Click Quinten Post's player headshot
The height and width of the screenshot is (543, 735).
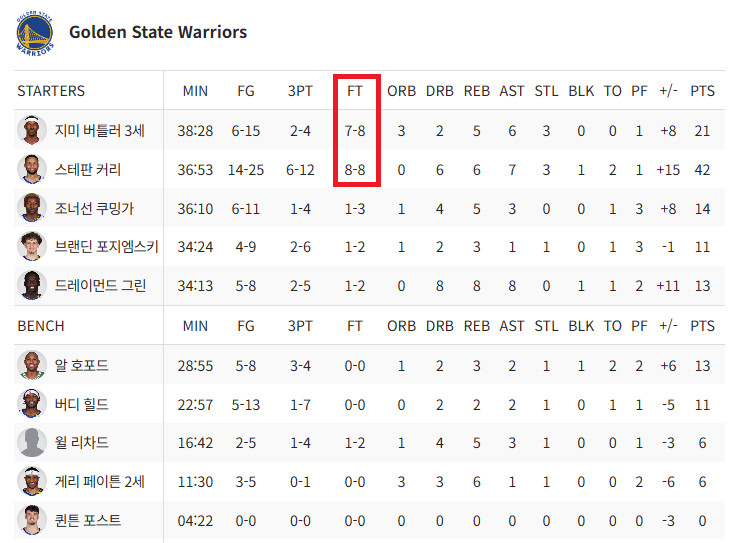[32, 520]
